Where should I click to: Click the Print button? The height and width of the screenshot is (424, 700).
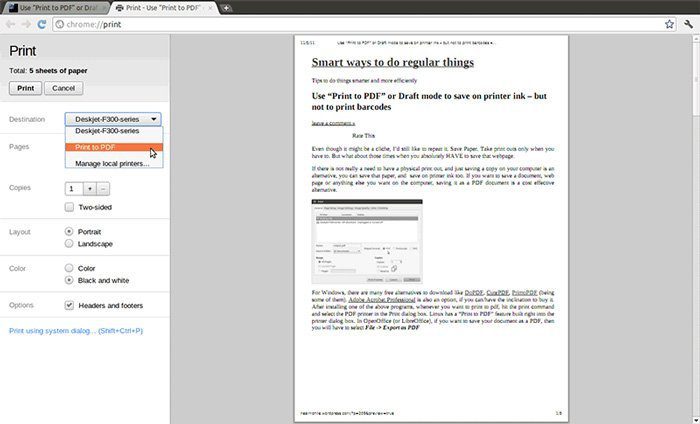click(x=25, y=88)
